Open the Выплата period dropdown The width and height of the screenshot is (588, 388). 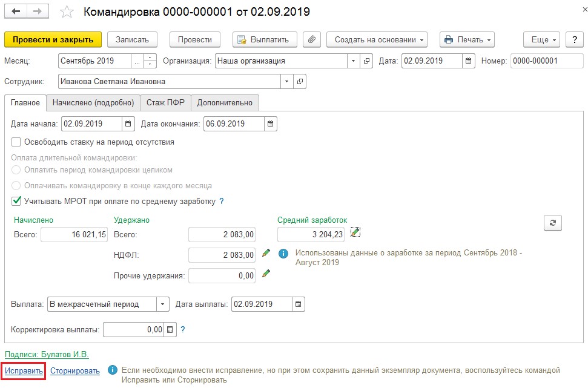click(x=162, y=304)
